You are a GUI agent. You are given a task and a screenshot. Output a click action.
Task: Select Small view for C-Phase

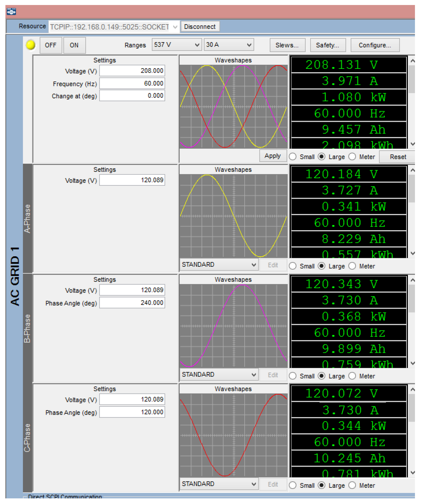(293, 485)
